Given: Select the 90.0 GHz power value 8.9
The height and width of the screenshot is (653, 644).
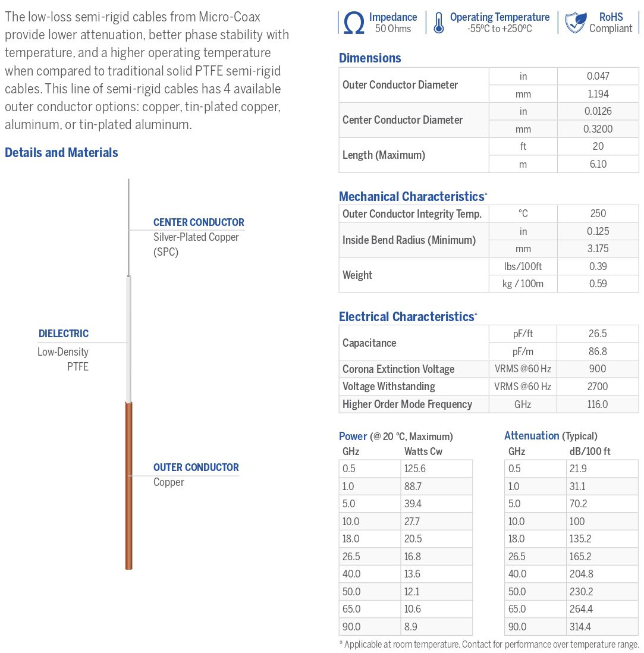Looking at the screenshot, I should (x=411, y=627).
